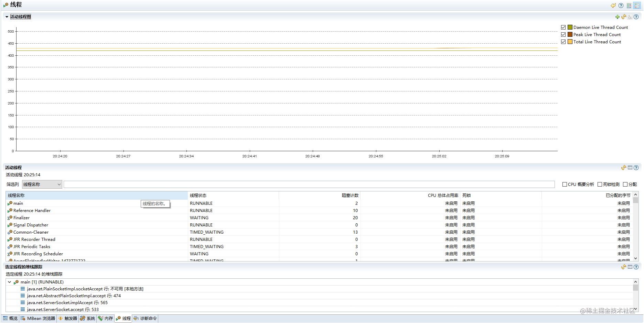Viewport: 644px width, 323px height.
Task: Collapse the 活动线程图 section triangle
Action: [x=7, y=17]
